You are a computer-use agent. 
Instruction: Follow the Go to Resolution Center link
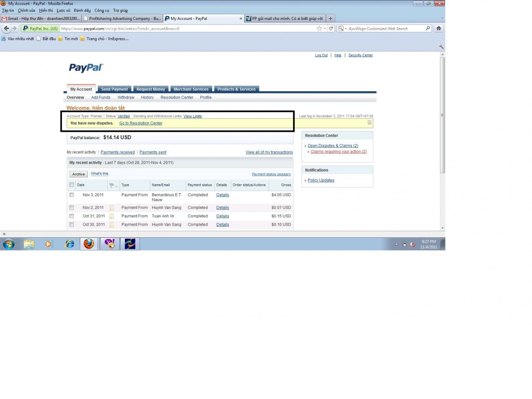(x=141, y=123)
